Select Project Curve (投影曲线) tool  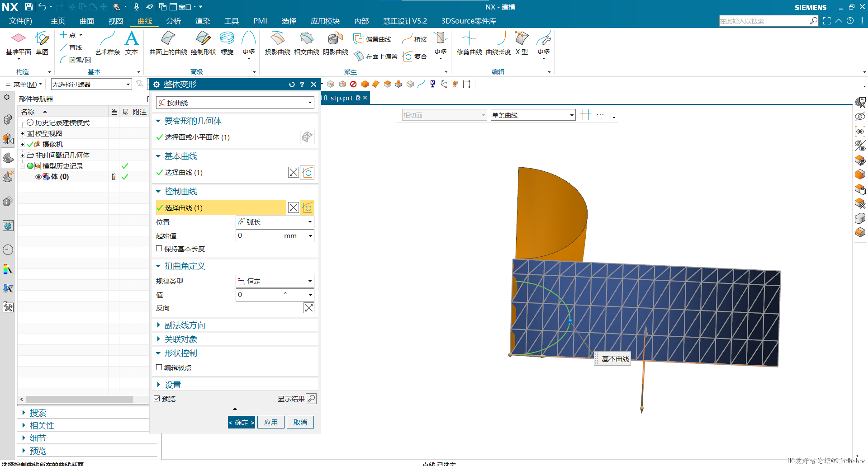(278, 43)
